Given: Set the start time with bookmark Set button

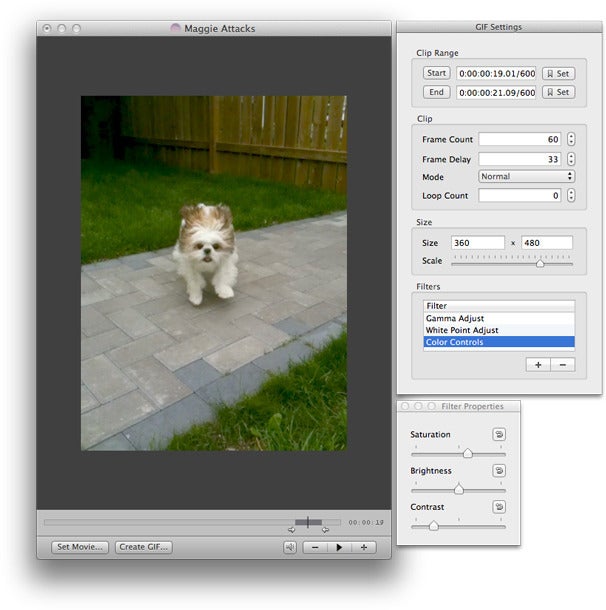Looking at the screenshot, I should tap(559, 74).
